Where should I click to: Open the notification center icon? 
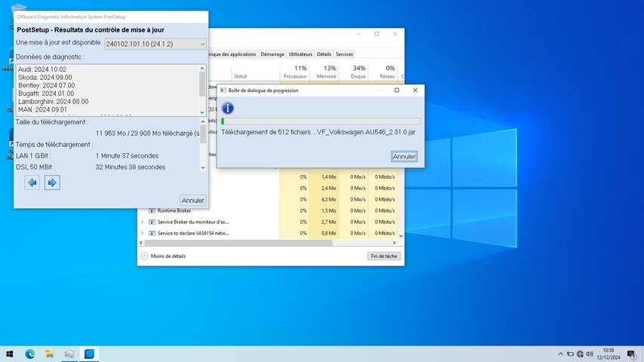point(632,354)
